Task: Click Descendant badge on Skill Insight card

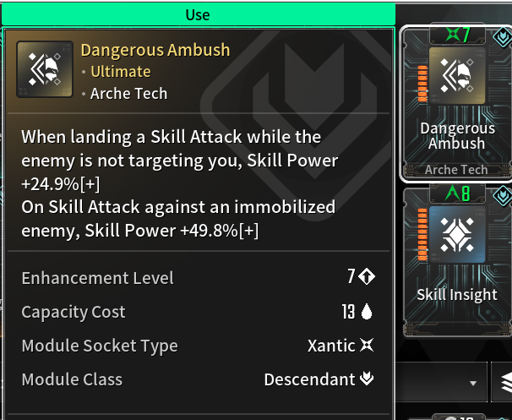Action: tap(503, 195)
